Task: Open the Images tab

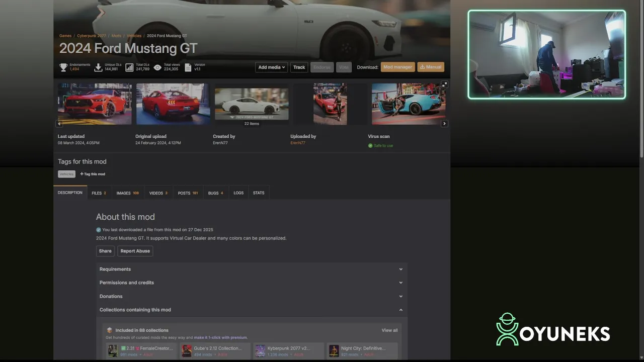Action: click(127, 193)
